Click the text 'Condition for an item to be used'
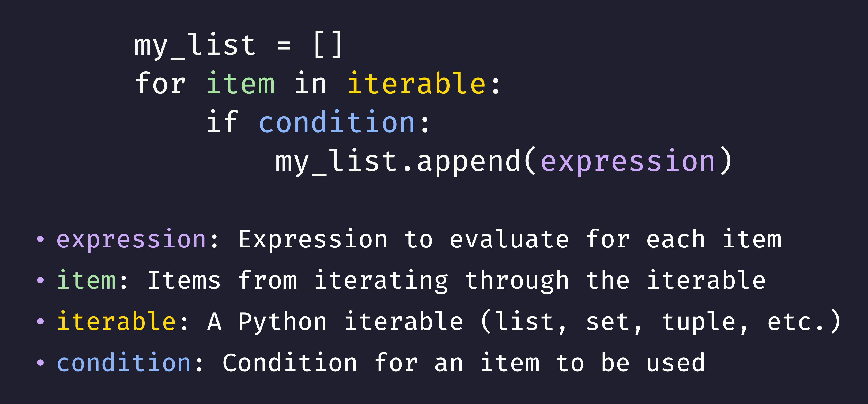The width and height of the screenshot is (868, 404). click(x=464, y=363)
